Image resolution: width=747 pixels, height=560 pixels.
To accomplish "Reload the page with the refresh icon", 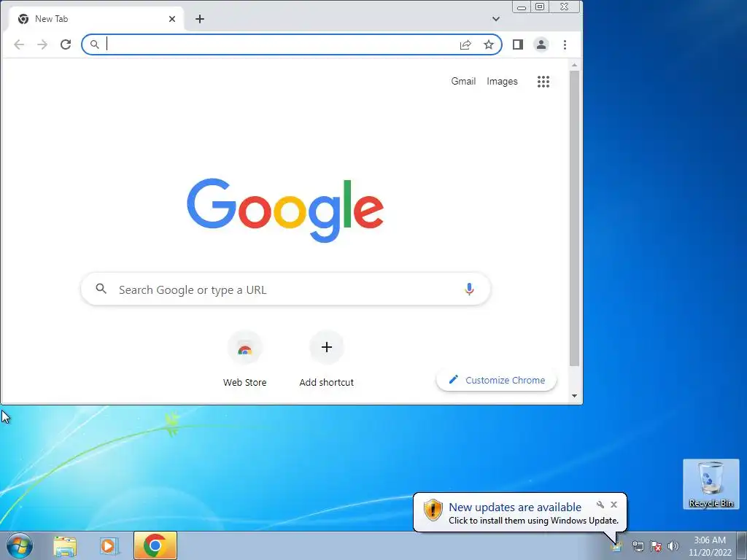I will pyautogui.click(x=66, y=44).
